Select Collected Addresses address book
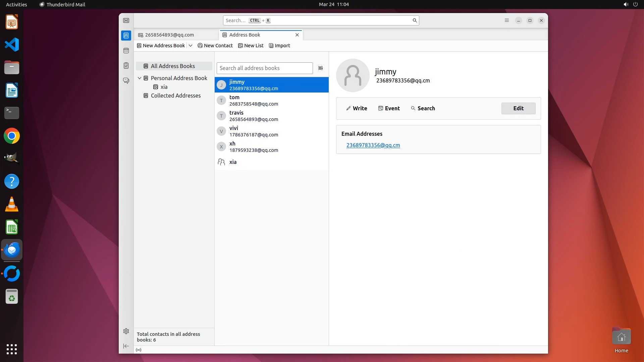 (175, 96)
